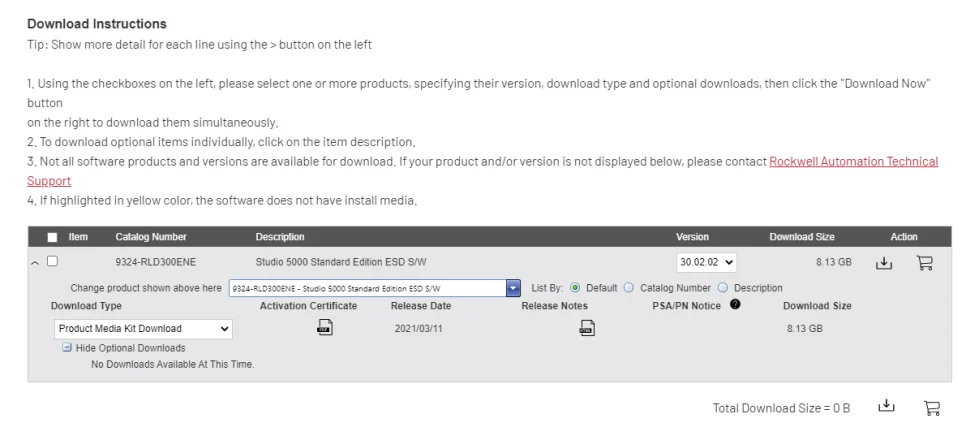The width and height of the screenshot is (966, 427).
Task: Open the change product combo box
Action: [375, 288]
